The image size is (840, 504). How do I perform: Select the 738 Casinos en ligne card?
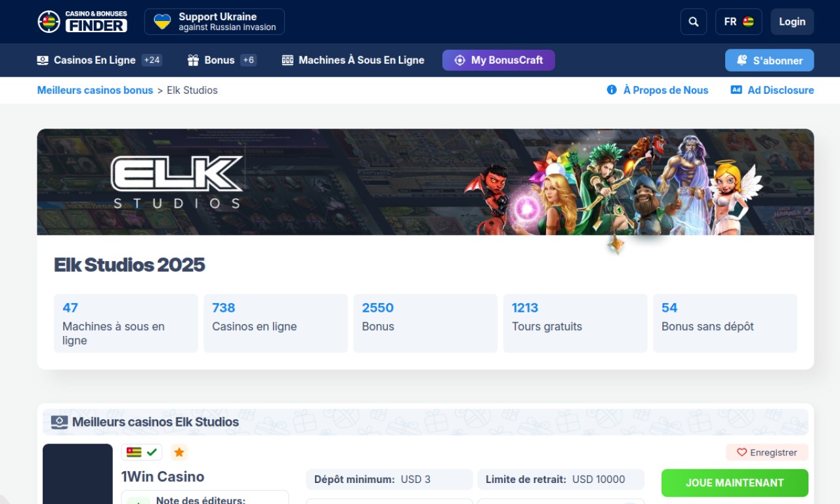point(276,324)
